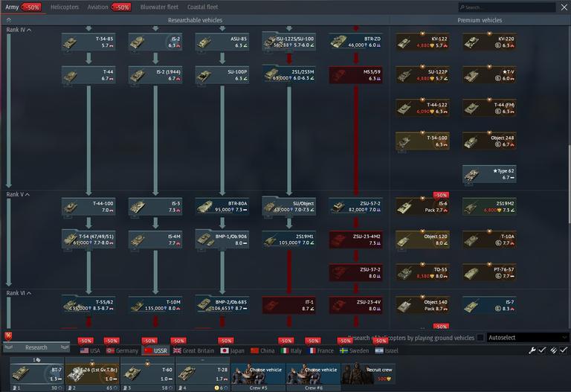Screen dimensions: 571x392
Task: Select the Great Britain nation tab
Action: coord(194,351)
